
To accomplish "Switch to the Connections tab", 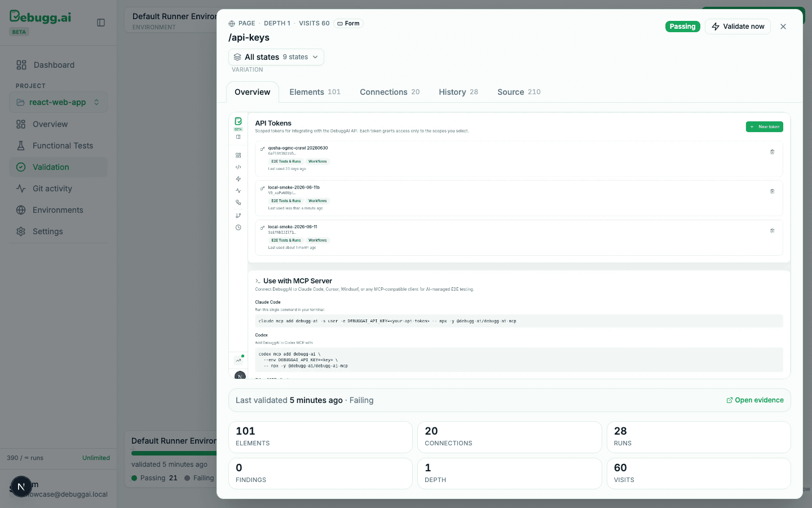I will [390, 92].
